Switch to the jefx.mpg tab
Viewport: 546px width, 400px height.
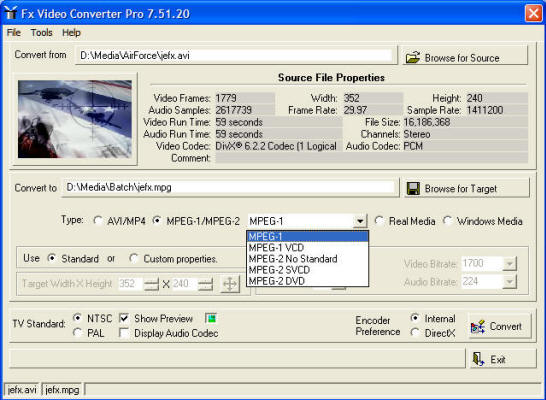tap(62, 390)
